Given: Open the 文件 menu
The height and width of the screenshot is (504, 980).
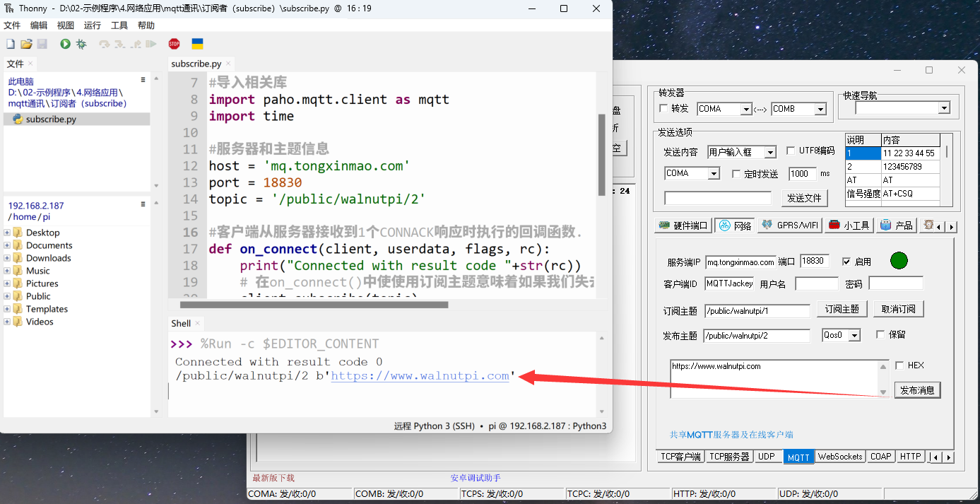Looking at the screenshot, I should pyautogui.click(x=12, y=25).
